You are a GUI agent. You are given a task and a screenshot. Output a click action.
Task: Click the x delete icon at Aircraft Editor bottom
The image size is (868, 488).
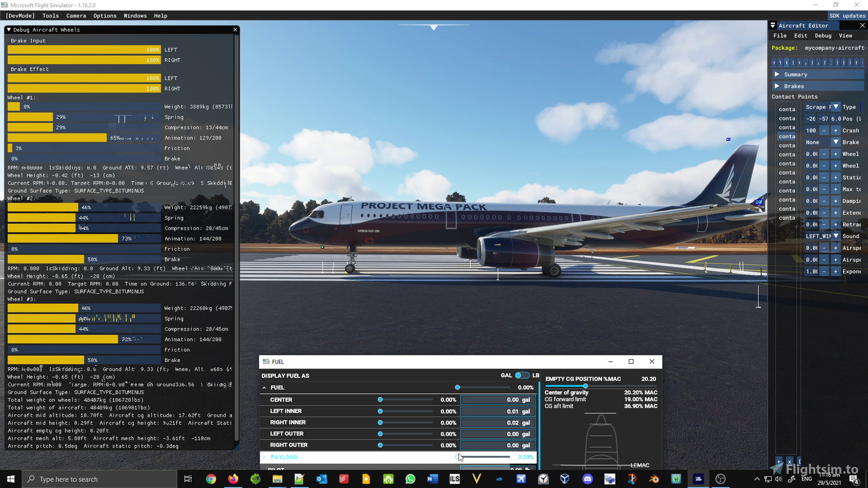[x=789, y=461]
